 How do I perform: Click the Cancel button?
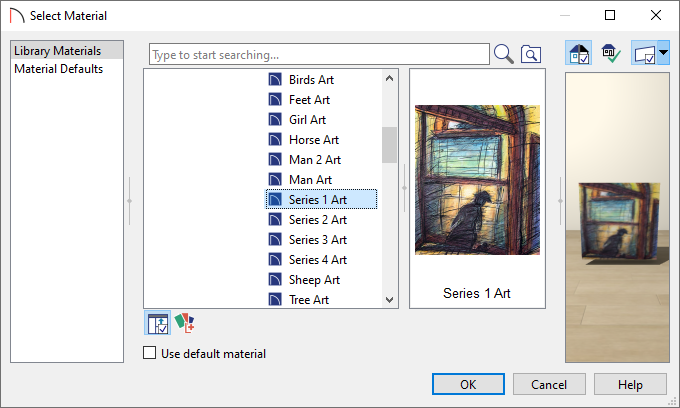point(549,384)
